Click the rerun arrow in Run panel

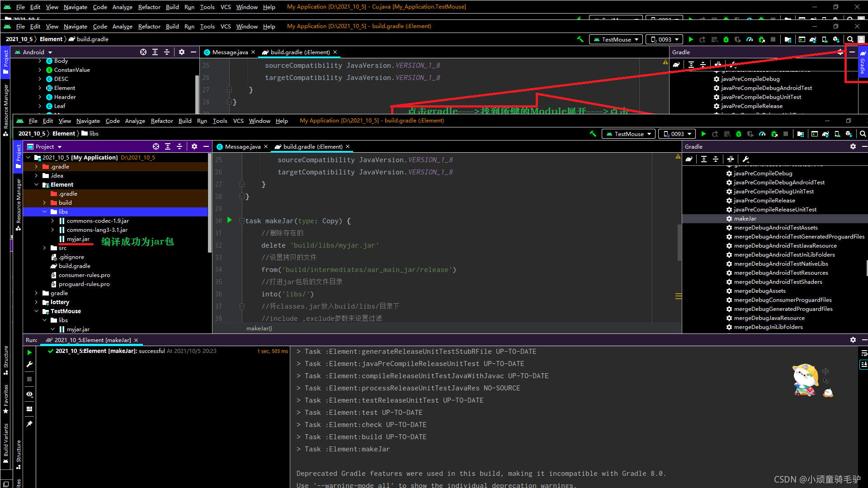point(29,352)
